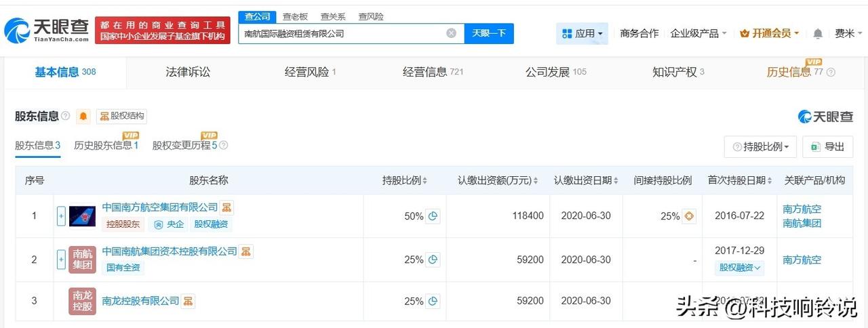The height and width of the screenshot is (328, 868).
Task: Select the 历史股东信息 sub-tab
Action: coord(106,146)
